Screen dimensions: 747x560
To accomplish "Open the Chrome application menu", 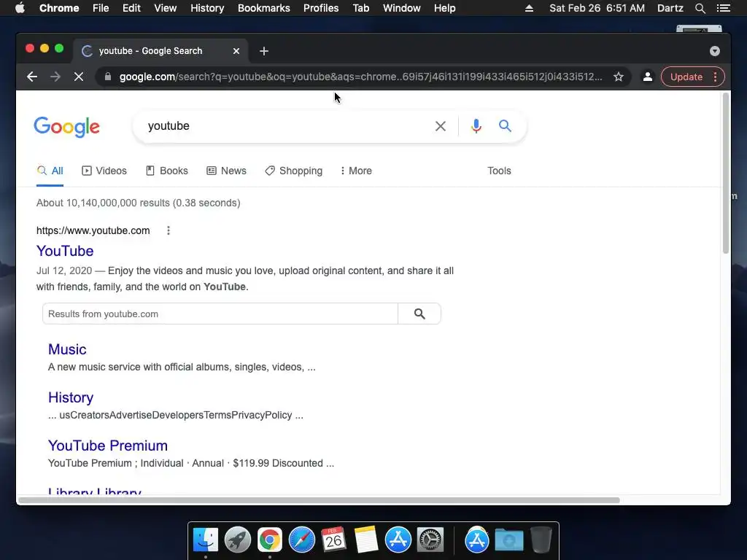I will point(59,8).
